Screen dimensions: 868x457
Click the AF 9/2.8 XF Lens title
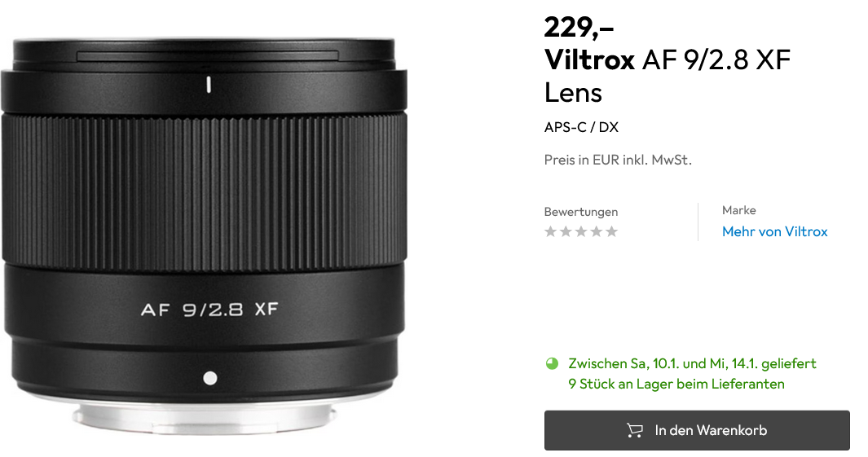667,76
